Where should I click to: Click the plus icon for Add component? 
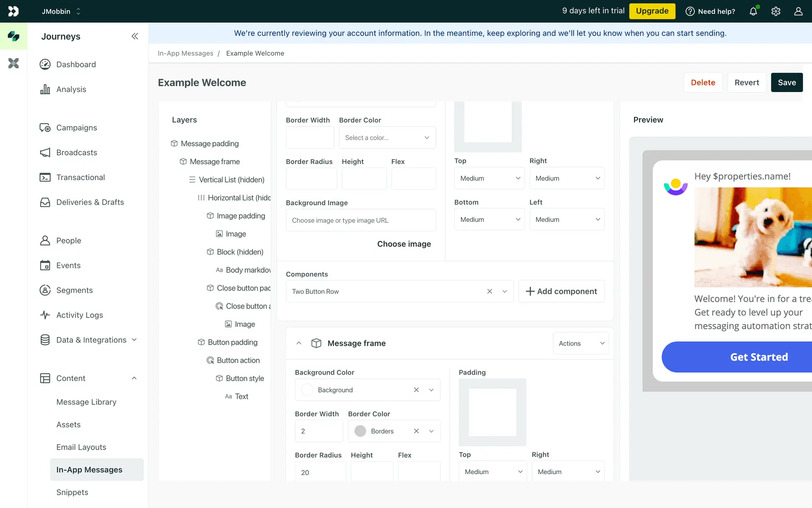[x=529, y=291]
